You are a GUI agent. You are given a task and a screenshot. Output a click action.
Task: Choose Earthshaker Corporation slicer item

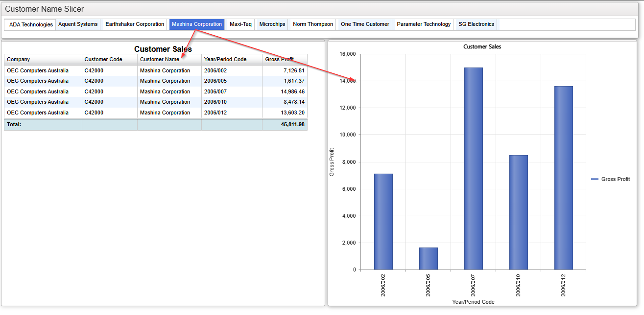pos(135,24)
